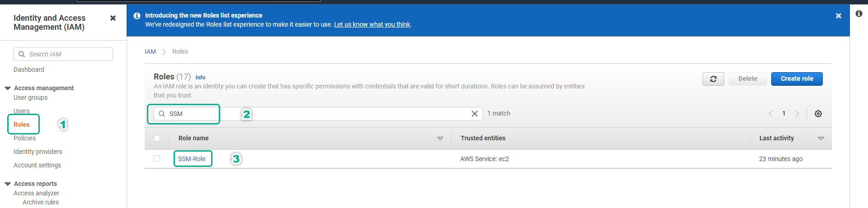The width and height of the screenshot is (868, 208).
Task: Open Policies in the sidebar
Action: (x=24, y=138)
